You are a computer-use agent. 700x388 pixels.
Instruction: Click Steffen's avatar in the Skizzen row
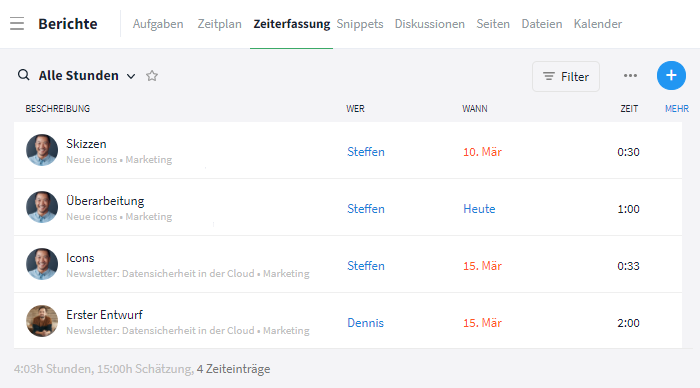coord(42,150)
